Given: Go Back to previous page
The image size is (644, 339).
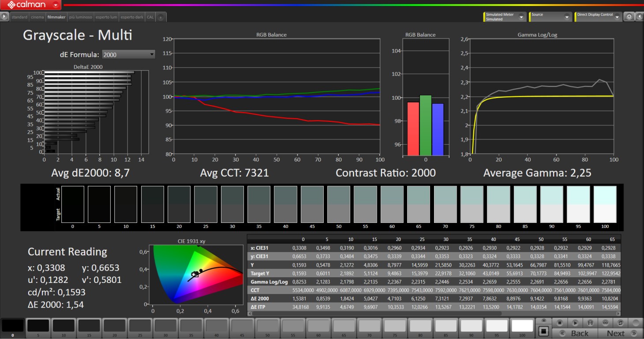Looking at the screenshot, I should [x=575, y=333].
